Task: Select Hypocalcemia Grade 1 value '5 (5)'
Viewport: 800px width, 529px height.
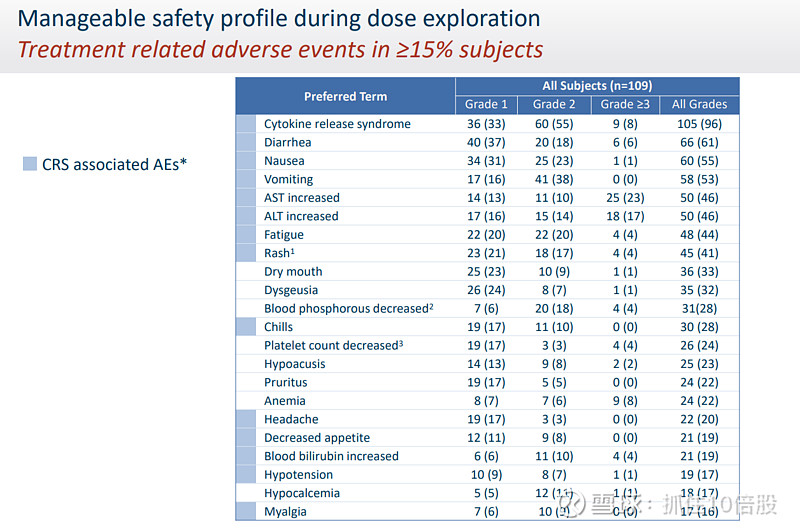Action: pyautogui.click(x=486, y=493)
